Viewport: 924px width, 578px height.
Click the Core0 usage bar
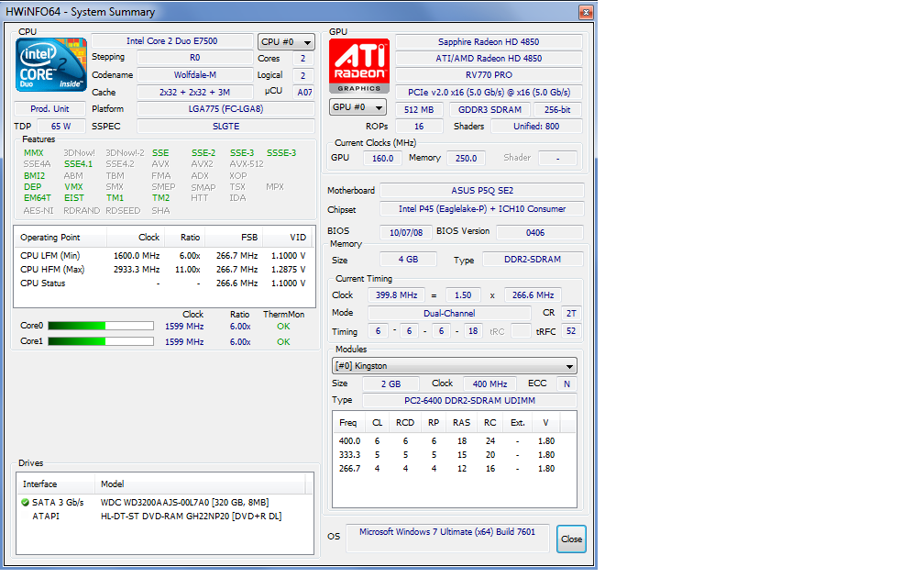[x=101, y=327]
